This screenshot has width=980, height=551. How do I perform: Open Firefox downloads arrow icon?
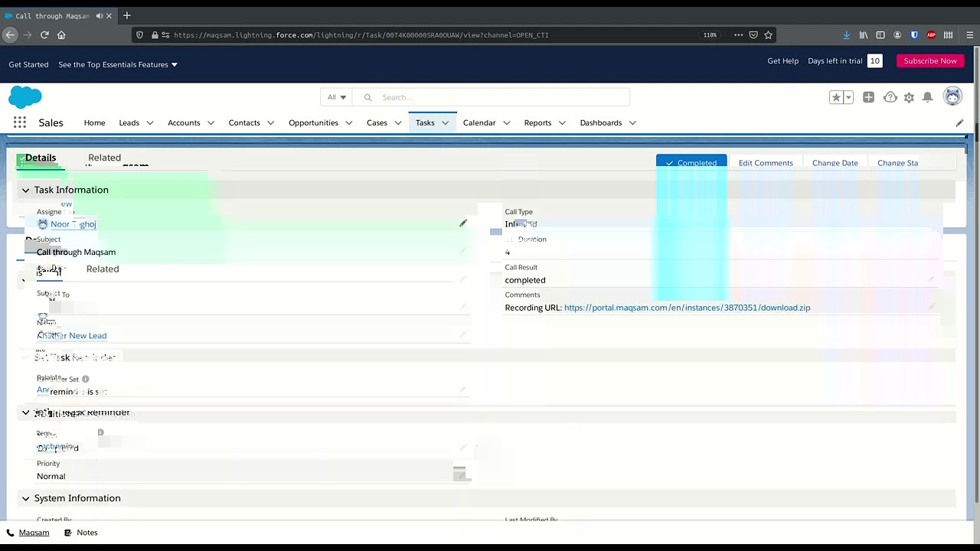coord(847,34)
